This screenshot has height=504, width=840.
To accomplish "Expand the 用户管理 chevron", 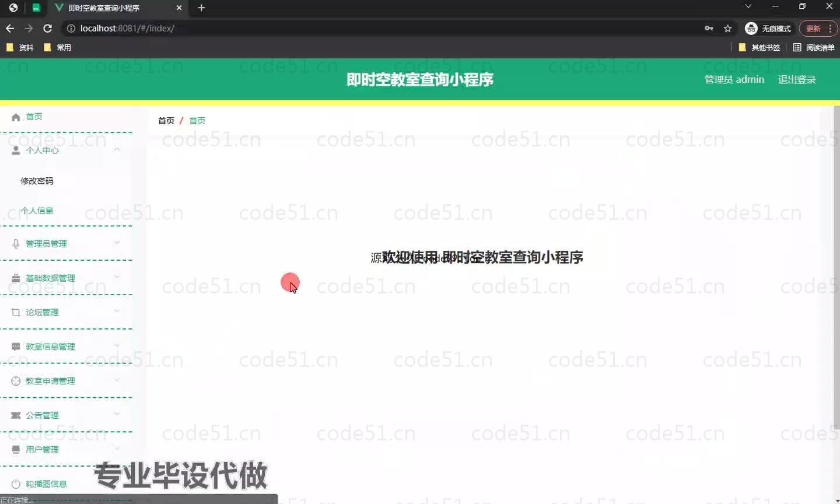I will click(x=117, y=449).
